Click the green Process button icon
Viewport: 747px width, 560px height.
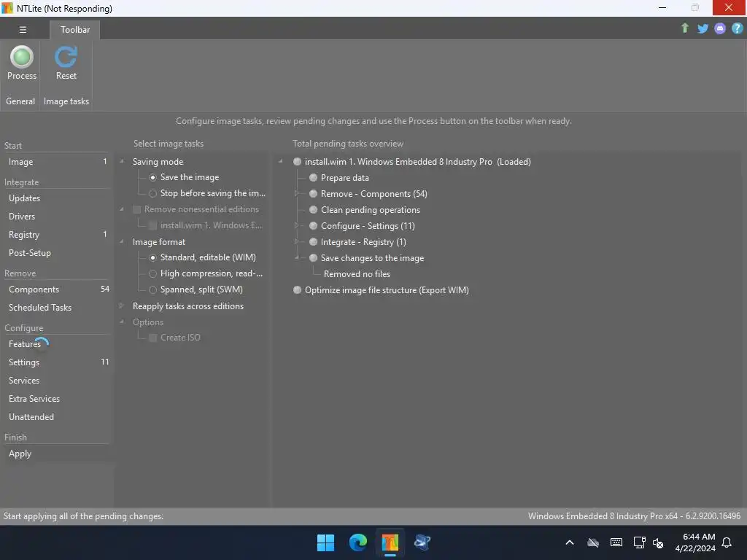[x=21, y=57]
